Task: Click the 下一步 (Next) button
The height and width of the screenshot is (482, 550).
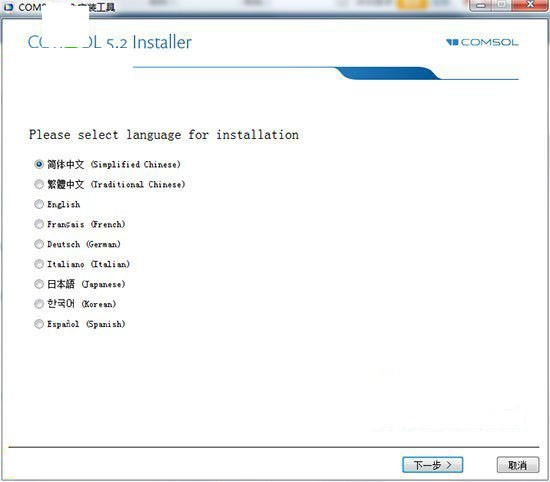Action: 432,465
